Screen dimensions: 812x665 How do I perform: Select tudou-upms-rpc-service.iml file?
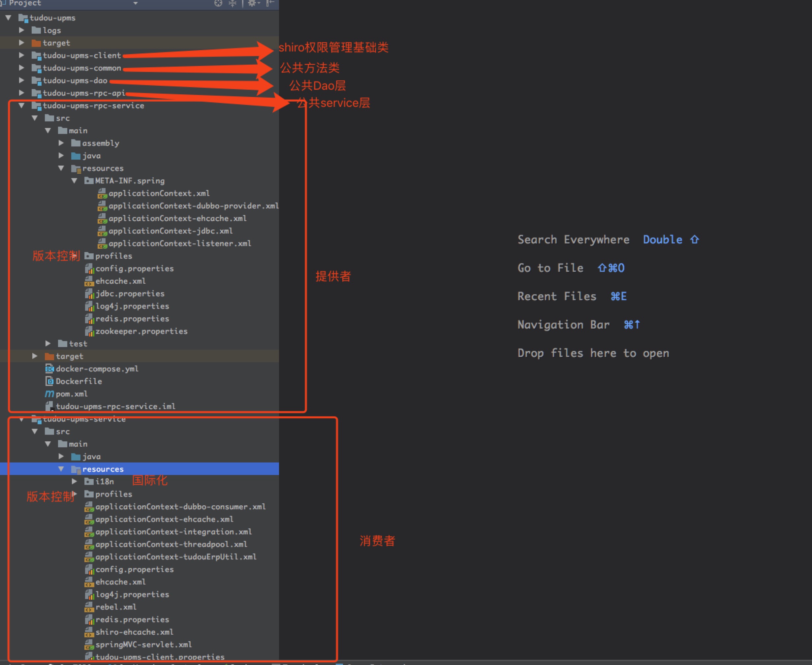click(116, 406)
